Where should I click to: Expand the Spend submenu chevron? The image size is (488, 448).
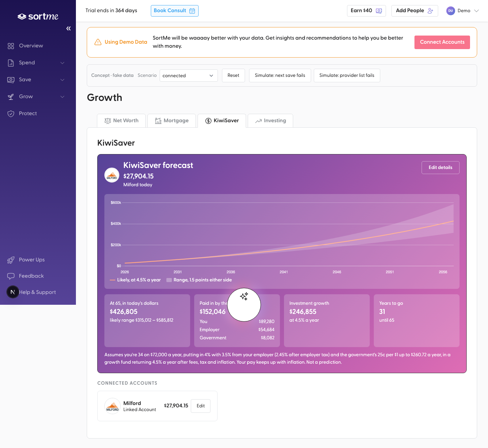tap(62, 63)
